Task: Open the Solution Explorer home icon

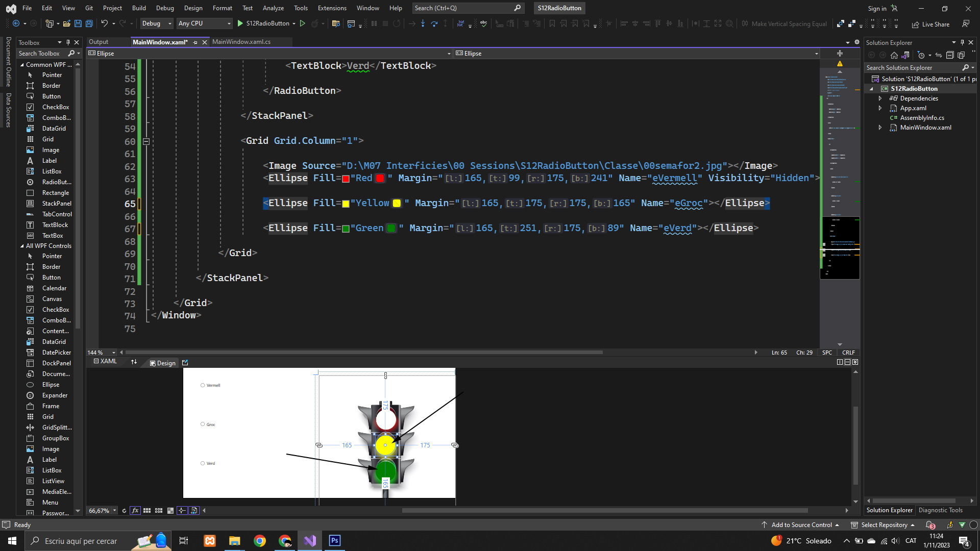Action: [894, 55]
